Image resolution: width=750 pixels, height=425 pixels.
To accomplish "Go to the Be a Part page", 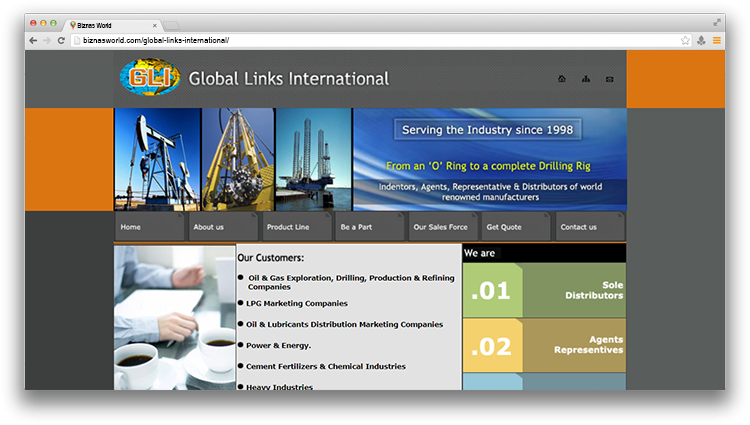I will point(369,227).
